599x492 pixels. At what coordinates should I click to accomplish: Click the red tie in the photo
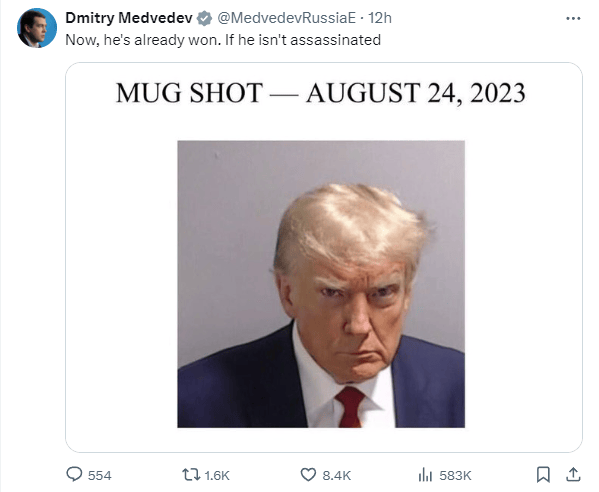[350, 407]
